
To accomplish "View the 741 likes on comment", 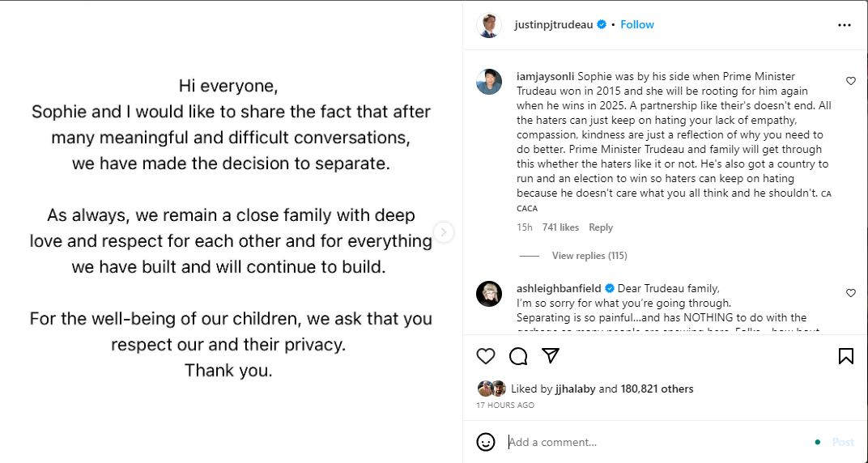I will pyautogui.click(x=560, y=227).
